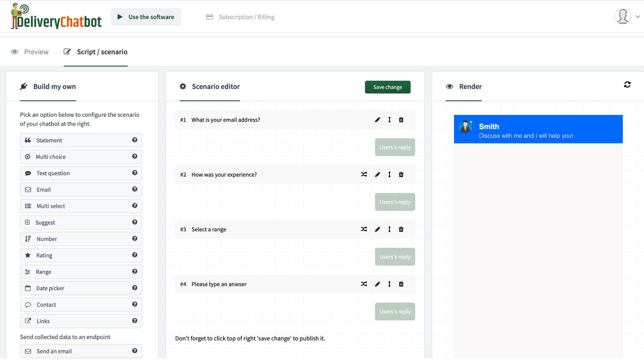Screen dimensions: 644x362
Task: Add a Statement block
Action: tap(81, 140)
